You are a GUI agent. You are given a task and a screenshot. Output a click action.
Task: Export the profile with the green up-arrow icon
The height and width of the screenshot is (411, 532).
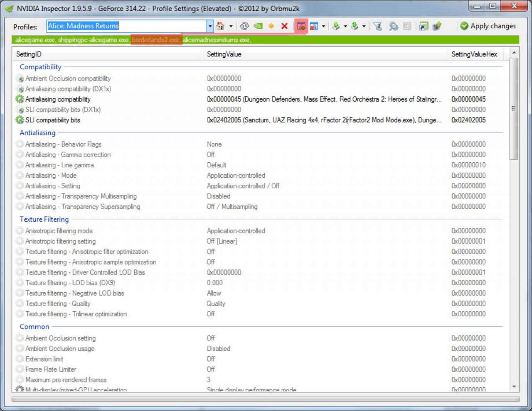pyautogui.click(x=336, y=26)
